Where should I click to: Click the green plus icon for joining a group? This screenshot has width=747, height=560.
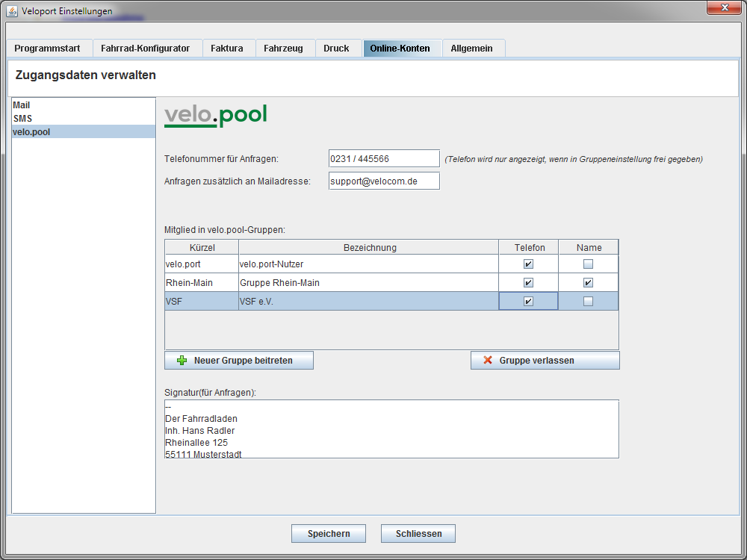182,361
